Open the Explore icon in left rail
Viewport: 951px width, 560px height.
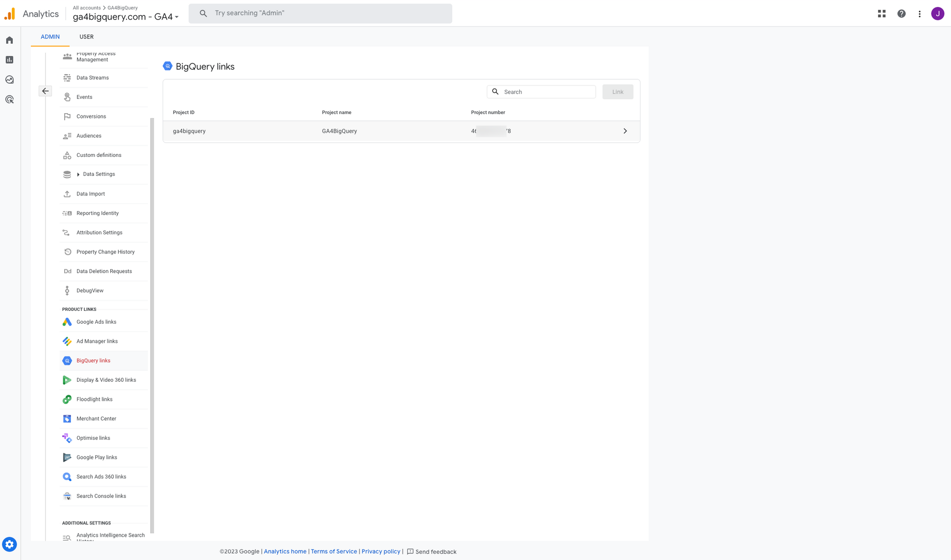click(10, 79)
